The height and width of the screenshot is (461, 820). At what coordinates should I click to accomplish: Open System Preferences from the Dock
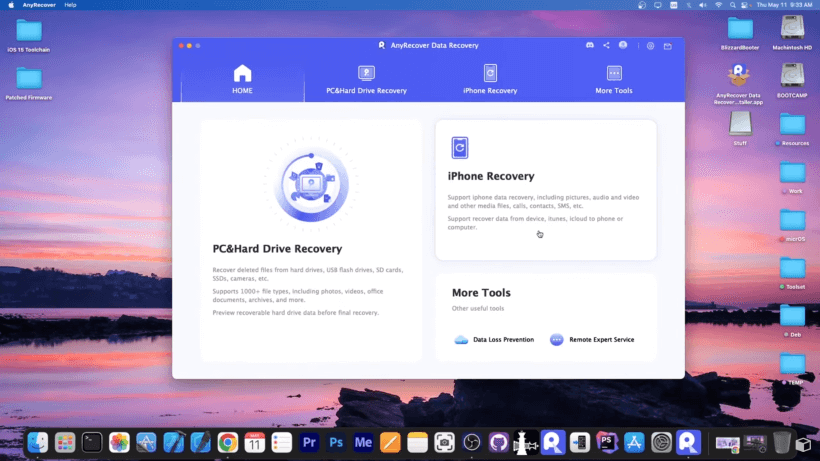662,443
